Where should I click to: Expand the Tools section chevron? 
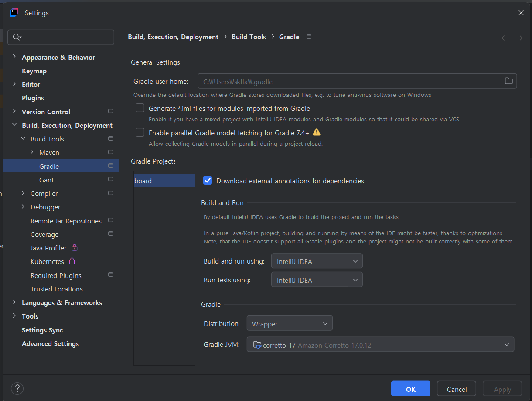click(x=14, y=315)
